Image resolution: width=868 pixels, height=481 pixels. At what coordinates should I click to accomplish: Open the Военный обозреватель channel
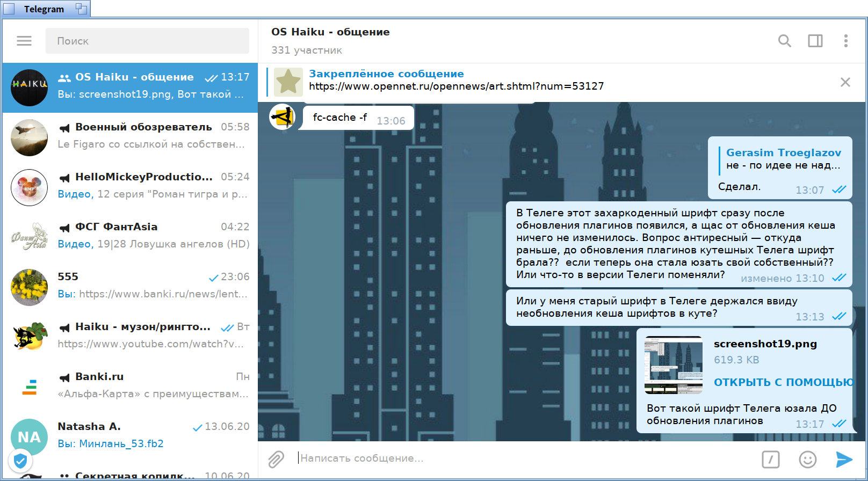[x=130, y=137]
